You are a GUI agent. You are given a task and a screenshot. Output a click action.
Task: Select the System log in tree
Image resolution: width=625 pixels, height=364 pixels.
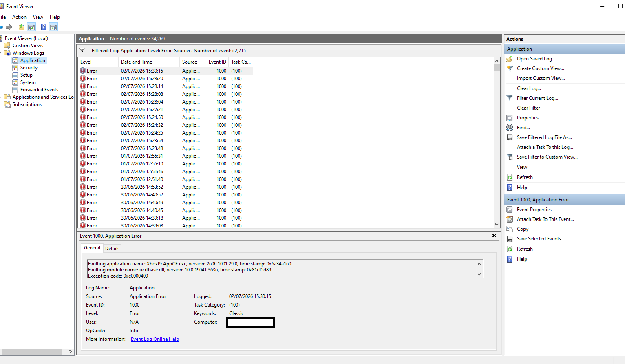coord(28,82)
